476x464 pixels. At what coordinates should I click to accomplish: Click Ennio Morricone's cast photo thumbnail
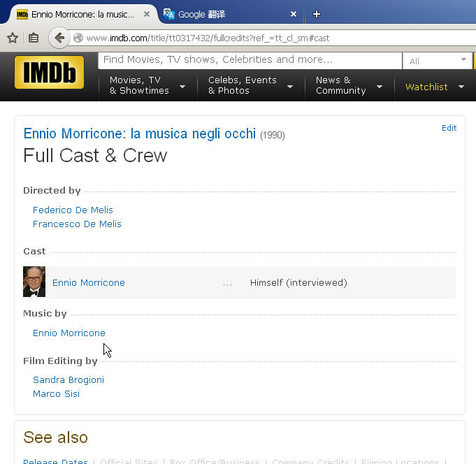point(34,282)
